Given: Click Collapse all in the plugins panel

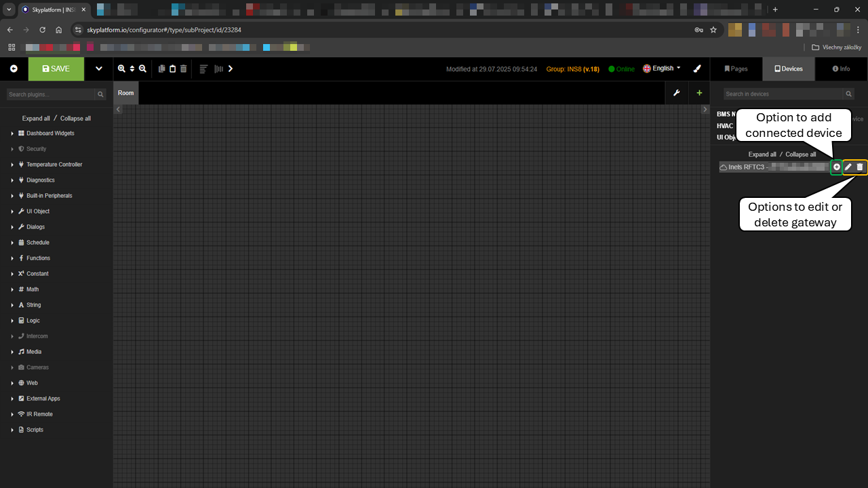Looking at the screenshot, I should coord(75,119).
